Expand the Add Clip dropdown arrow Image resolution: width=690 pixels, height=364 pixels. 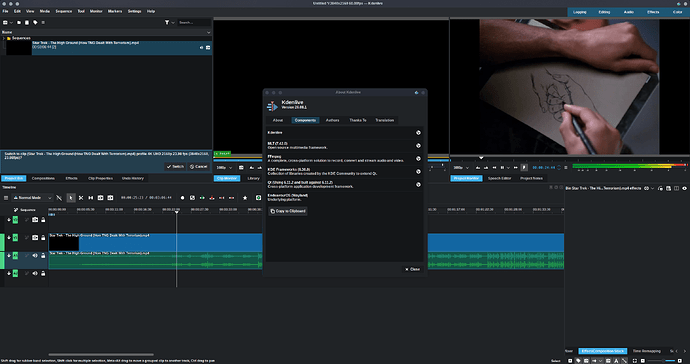tap(11, 22)
